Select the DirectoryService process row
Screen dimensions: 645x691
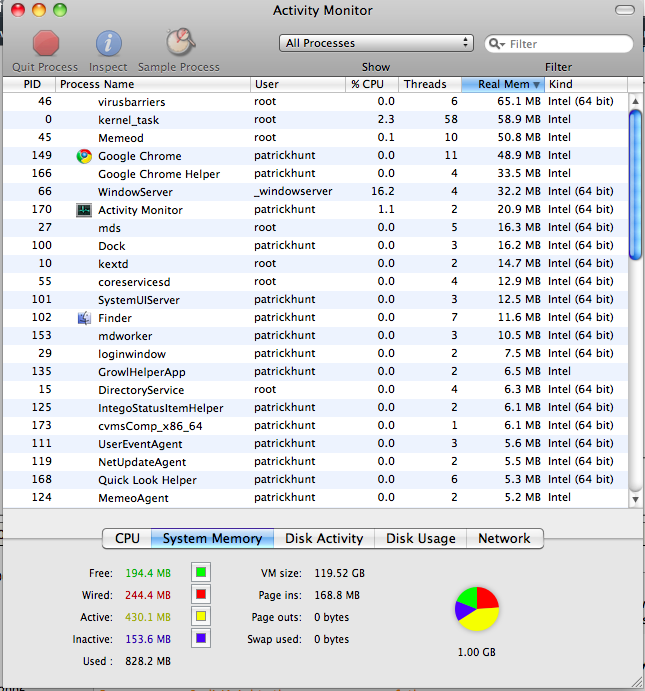pos(315,390)
